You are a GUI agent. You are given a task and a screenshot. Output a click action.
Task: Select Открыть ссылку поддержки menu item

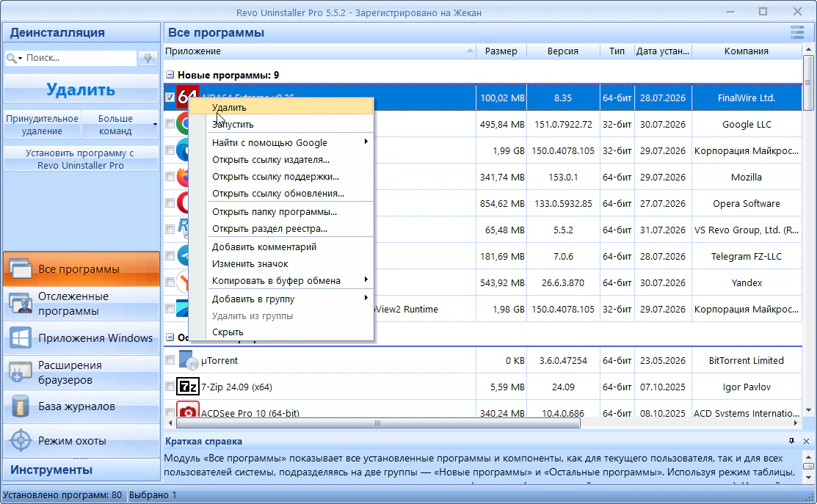(x=281, y=177)
